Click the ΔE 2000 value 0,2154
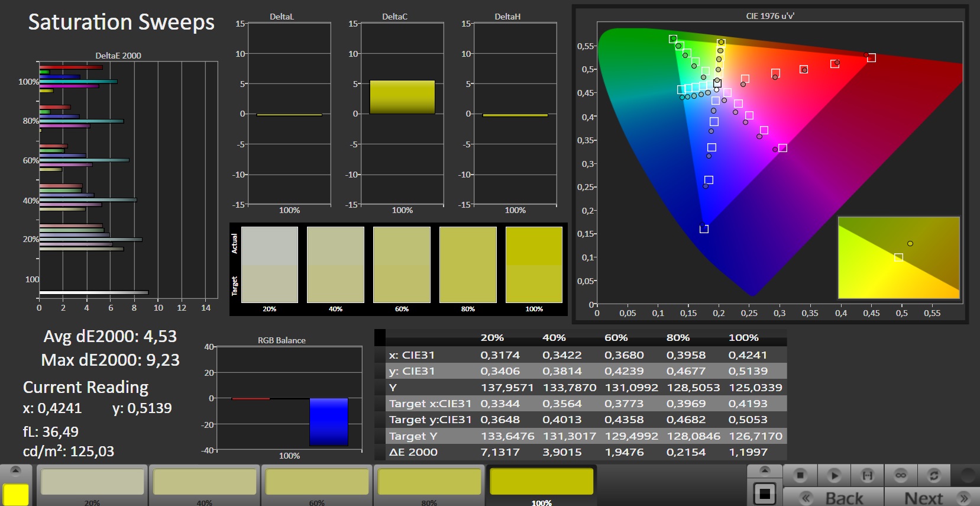 (686, 452)
